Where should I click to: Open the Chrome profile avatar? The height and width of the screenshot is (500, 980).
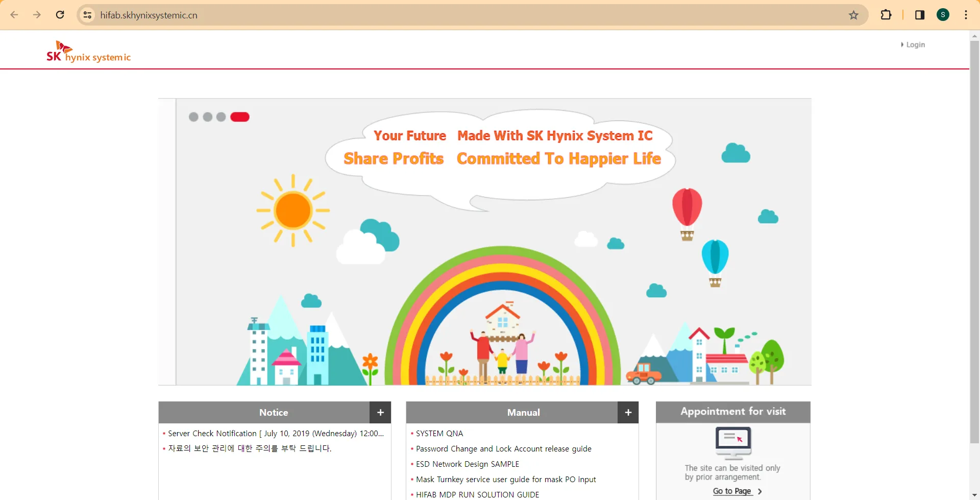pos(943,15)
